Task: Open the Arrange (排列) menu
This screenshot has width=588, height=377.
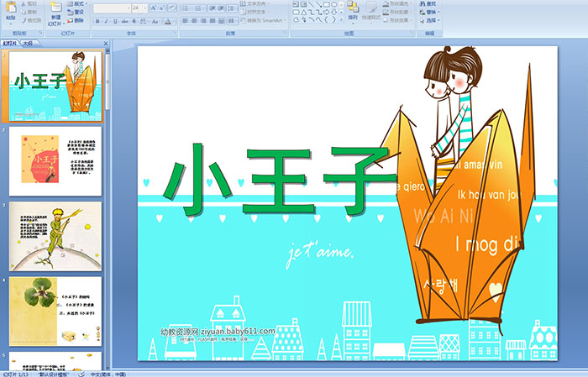Action: [x=353, y=11]
